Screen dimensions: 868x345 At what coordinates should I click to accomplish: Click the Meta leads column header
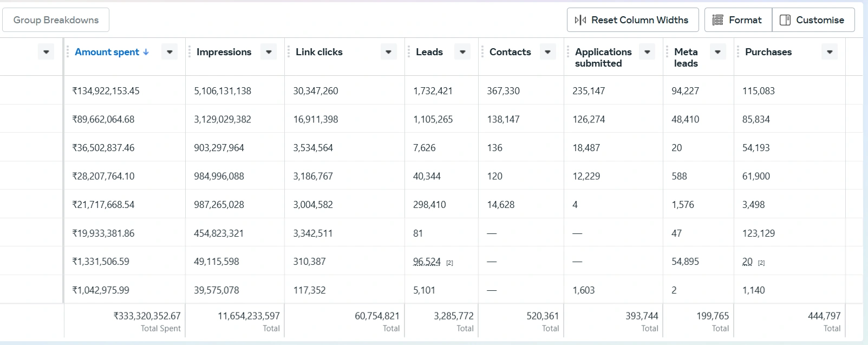686,57
